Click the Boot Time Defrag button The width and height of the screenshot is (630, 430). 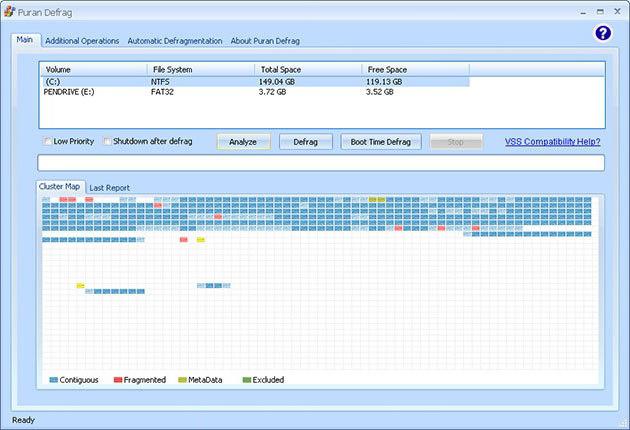click(x=380, y=142)
